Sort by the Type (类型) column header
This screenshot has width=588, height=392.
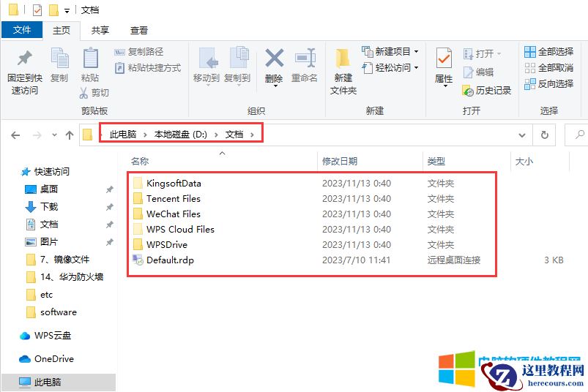436,162
